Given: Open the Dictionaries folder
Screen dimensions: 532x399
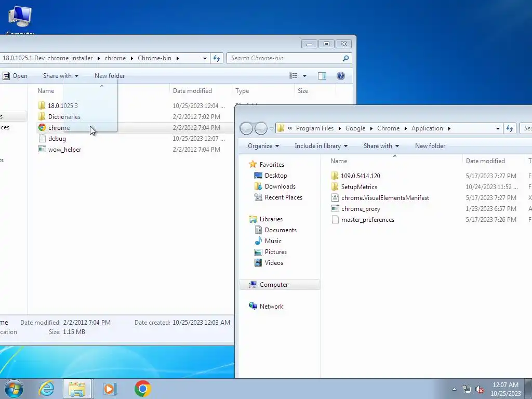Looking at the screenshot, I should pos(64,117).
